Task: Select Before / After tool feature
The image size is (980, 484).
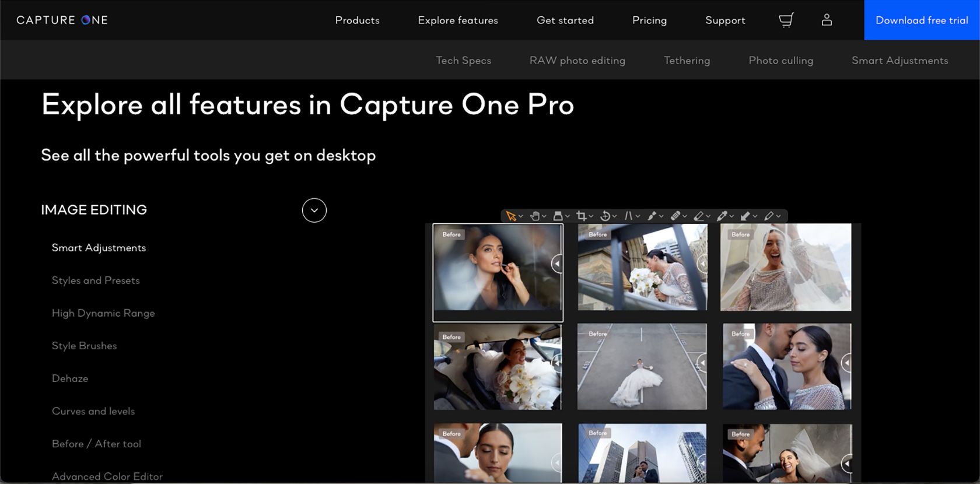Action: pyautogui.click(x=96, y=444)
